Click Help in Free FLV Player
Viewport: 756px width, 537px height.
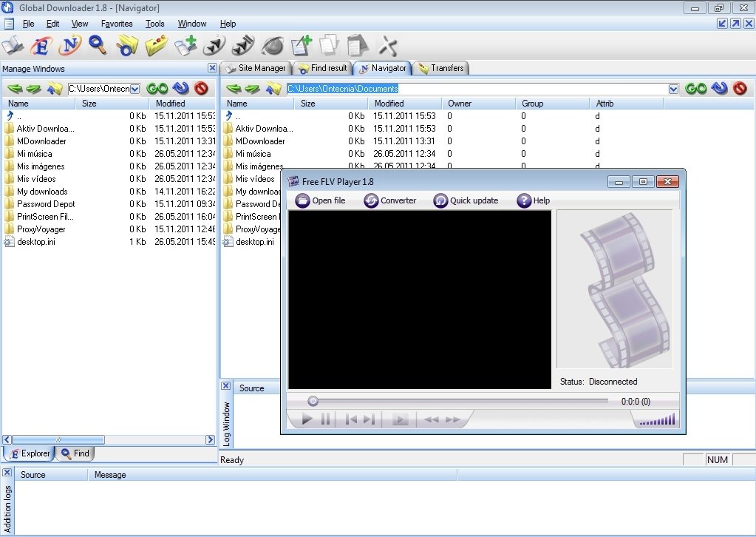coord(534,200)
